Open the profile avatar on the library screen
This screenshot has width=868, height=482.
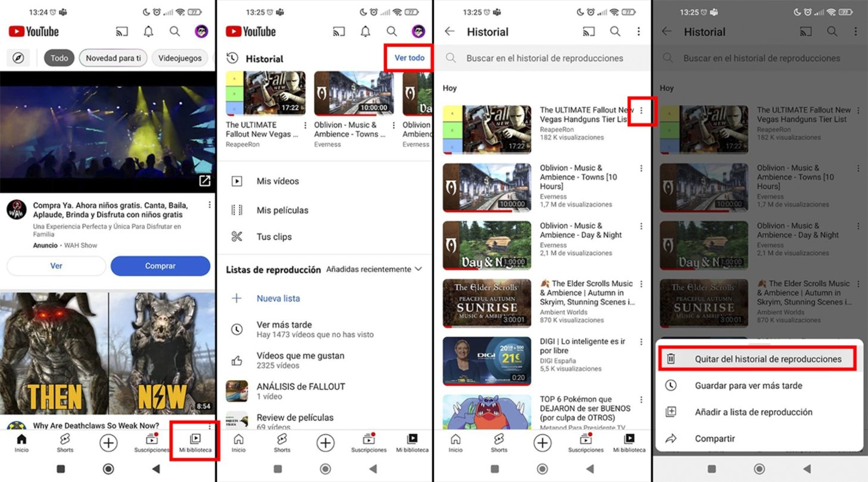click(x=419, y=32)
